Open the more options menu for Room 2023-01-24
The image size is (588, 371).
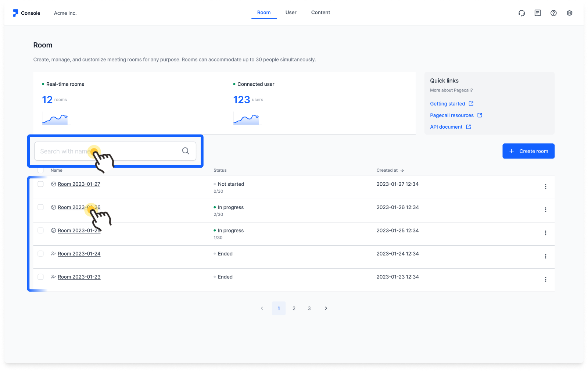pos(545,256)
